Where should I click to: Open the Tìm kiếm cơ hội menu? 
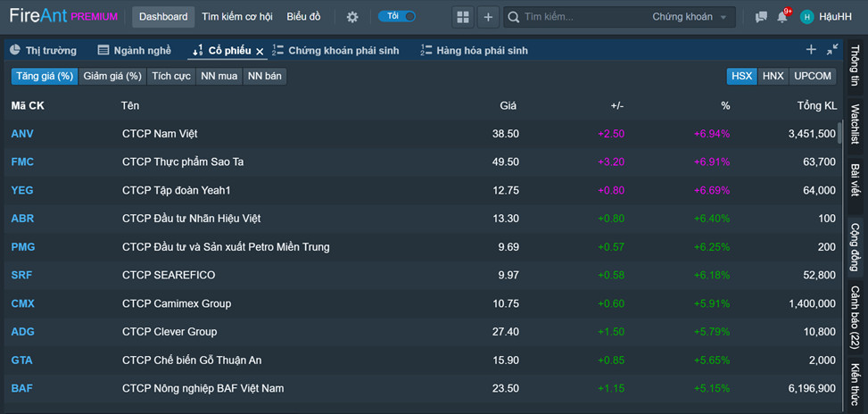point(237,17)
